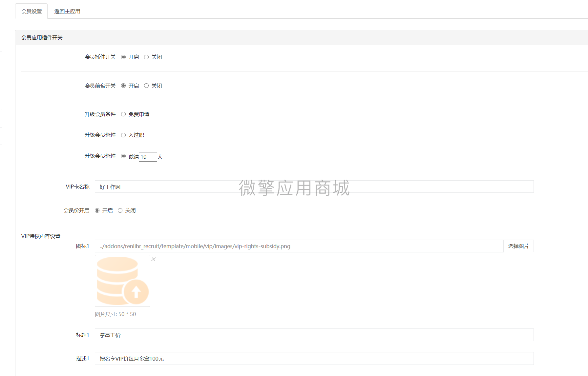Click the 图片尺寸: 50 * 50 hint text
The image size is (588, 376).
[115, 314]
